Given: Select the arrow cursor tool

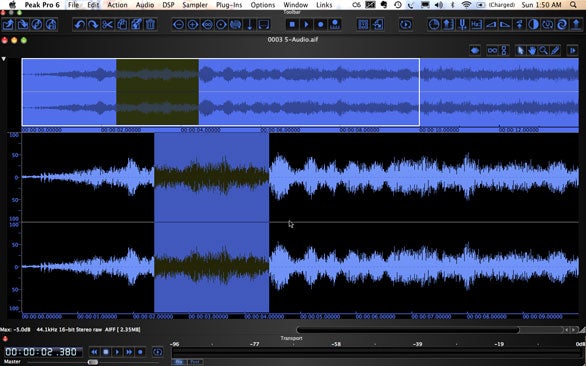Looking at the screenshot, I should (520, 50).
